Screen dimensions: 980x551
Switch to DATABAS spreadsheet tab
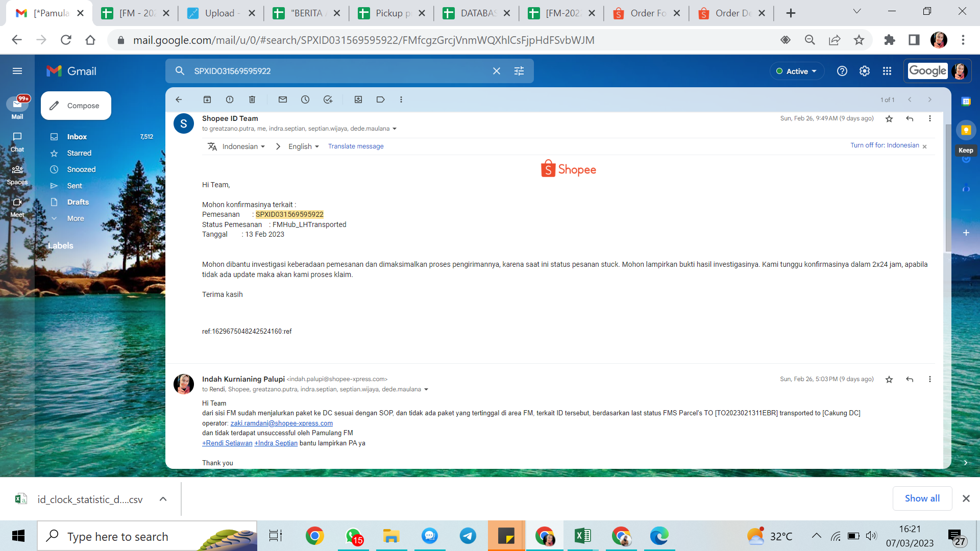point(476,13)
